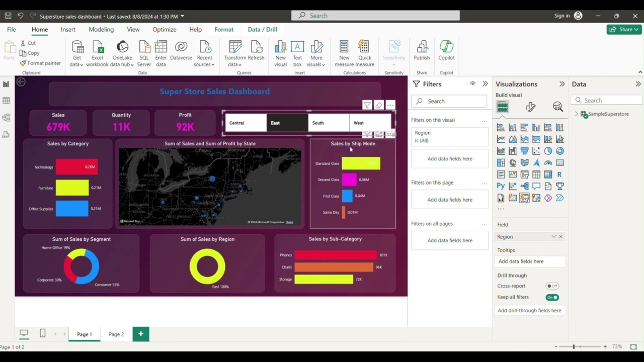Select South in the region slicer
The width and height of the screenshot is (644, 362).
point(329,123)
